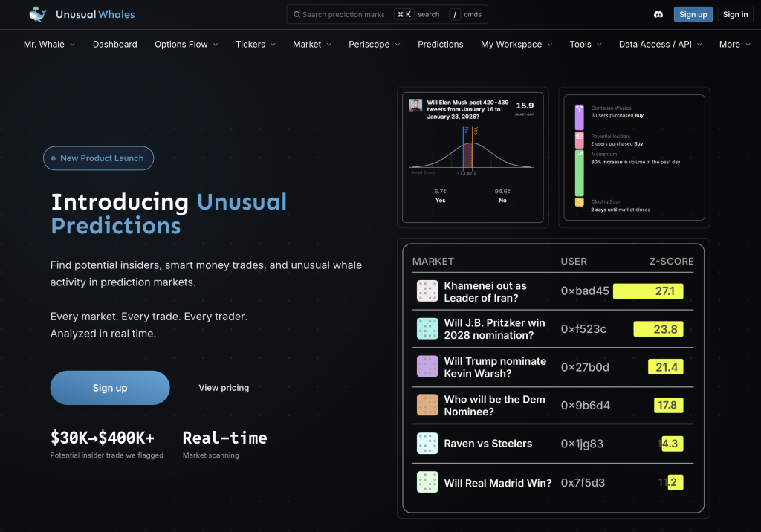Screen dimensions: 761x532
Task: Click Who will be the Dem Nominee text
Action: [x=494, y=405]
